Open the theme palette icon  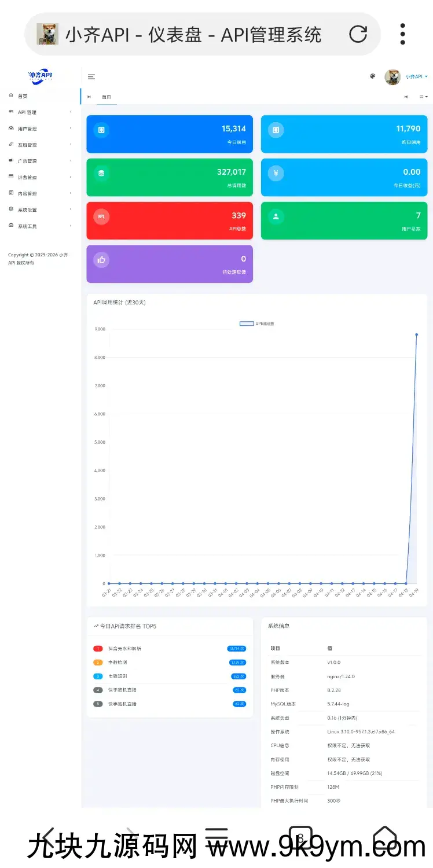coord(373,76)
